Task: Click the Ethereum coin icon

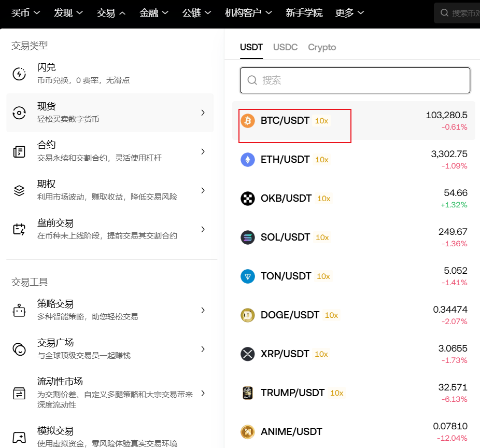Action: (x=248, y=160)
